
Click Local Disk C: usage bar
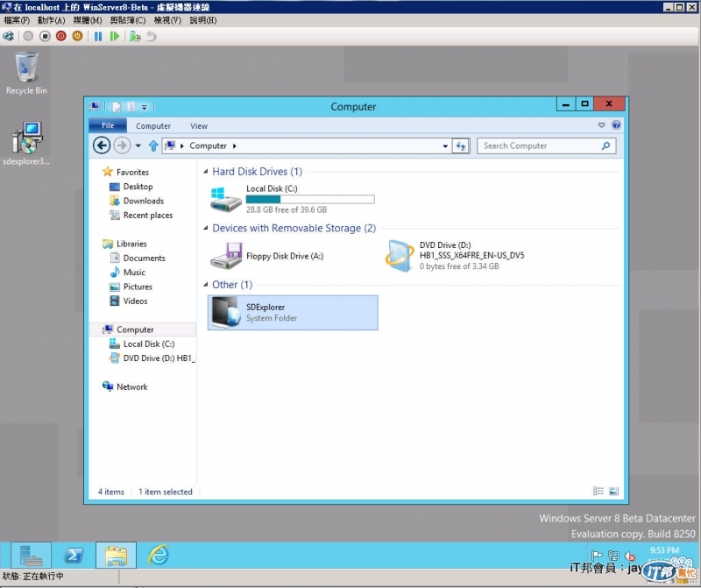click(310, 200)
